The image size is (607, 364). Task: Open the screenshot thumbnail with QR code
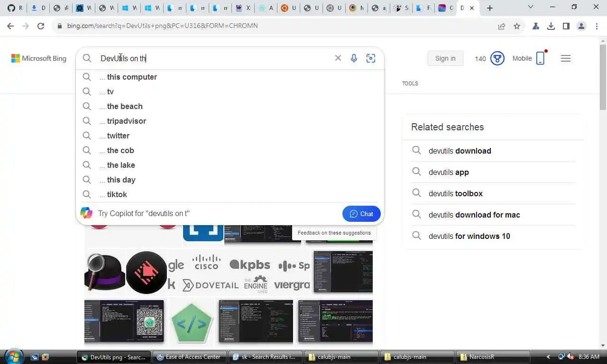pyautogui.click(x=124, y=321)
